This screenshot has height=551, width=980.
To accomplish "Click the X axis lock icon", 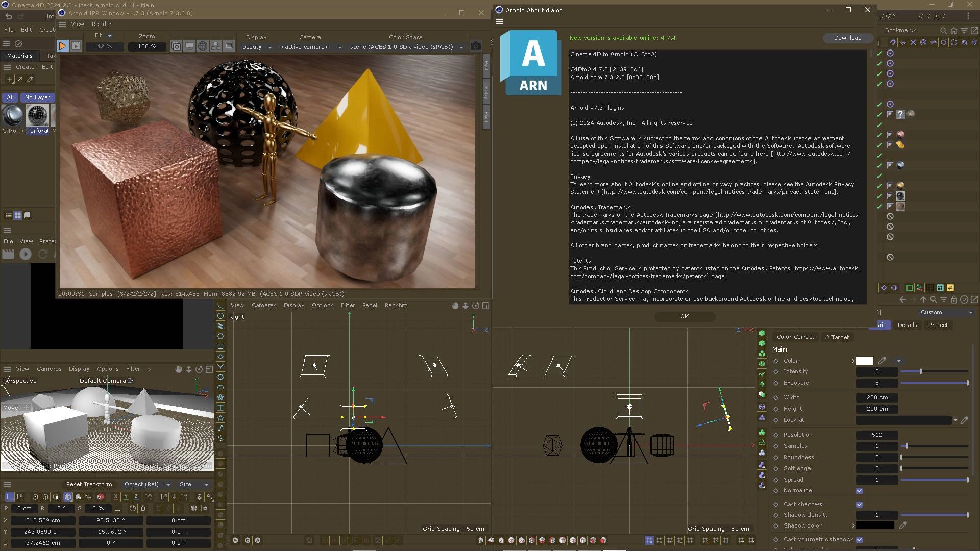I will click(x=116, y=496).
